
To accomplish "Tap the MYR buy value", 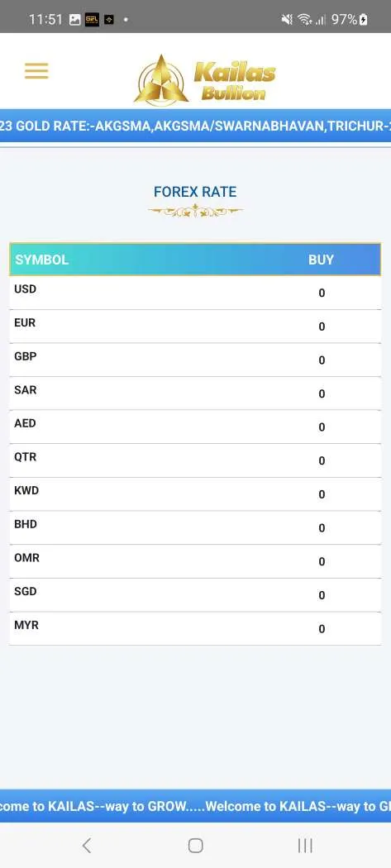I will click(x=322, y=629).
